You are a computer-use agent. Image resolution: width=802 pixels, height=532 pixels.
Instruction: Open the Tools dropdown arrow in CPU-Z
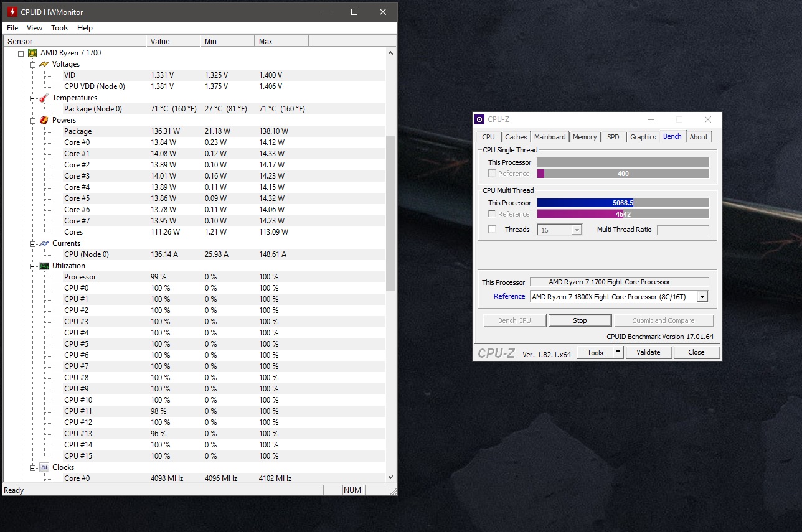pos(618,352)
